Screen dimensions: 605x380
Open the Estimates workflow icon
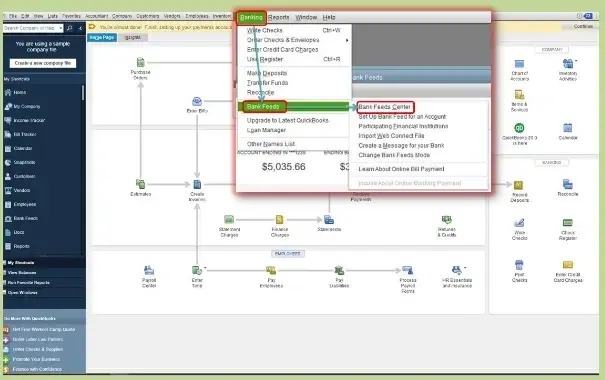pos(140,184)
